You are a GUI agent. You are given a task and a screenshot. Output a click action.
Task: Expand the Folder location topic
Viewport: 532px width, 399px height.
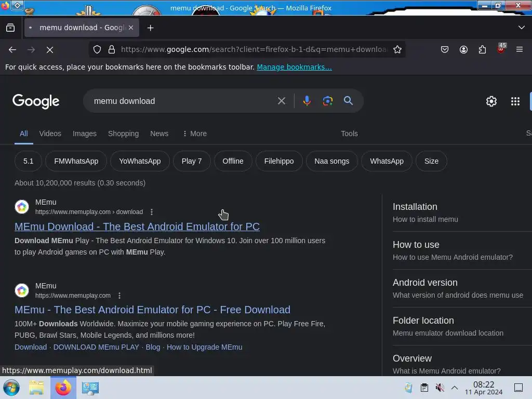(462, 327)
